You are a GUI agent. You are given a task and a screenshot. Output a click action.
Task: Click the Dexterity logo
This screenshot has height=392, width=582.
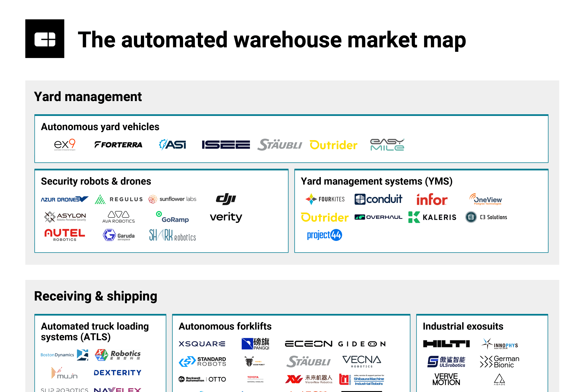coord(118,373)
